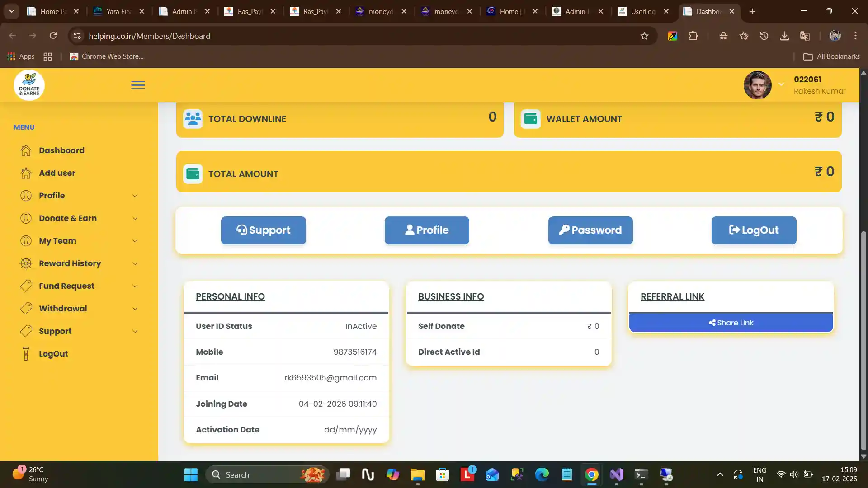Open the Chrome extensions puzzle icon
This screenshot has width=868, height=488.
tap(693, 36)
